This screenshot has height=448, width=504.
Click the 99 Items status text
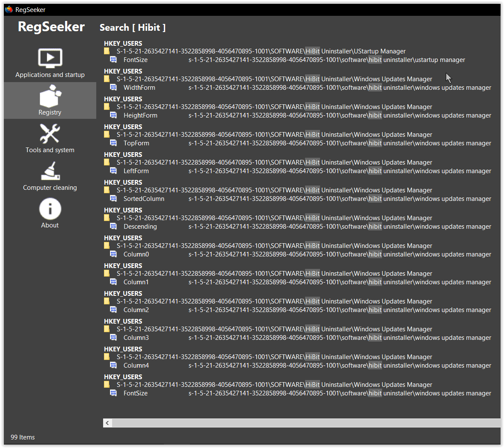23,437
